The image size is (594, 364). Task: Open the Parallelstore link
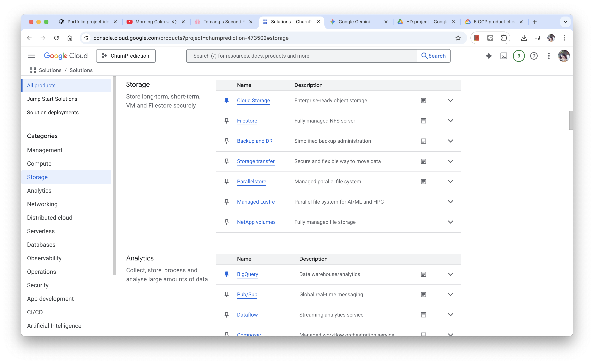[251, 181]
